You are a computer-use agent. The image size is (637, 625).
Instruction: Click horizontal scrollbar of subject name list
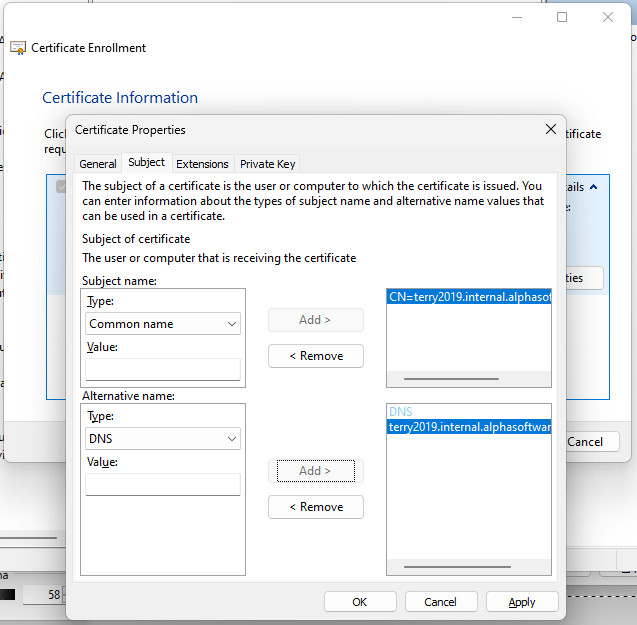click(x=451, y=379)
